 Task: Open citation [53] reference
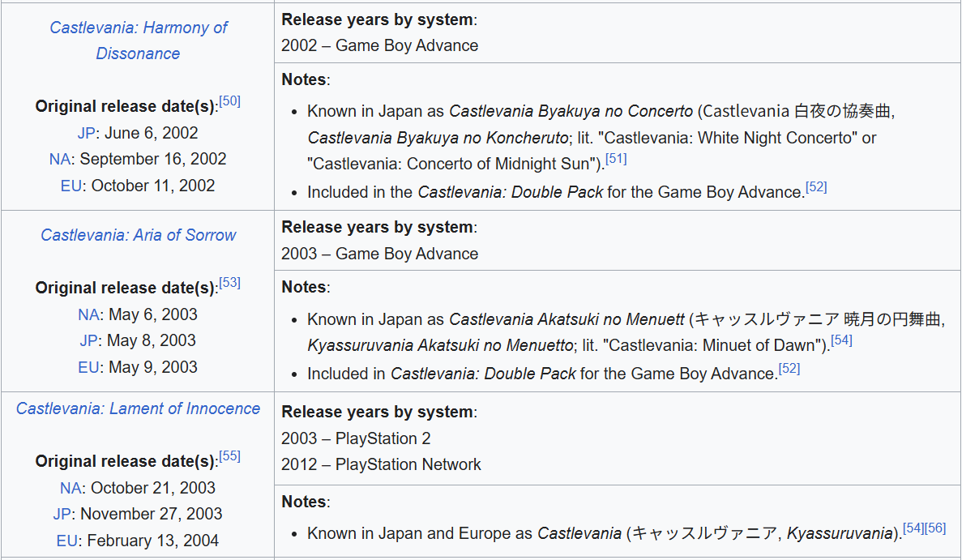click(x=229, y=283)
